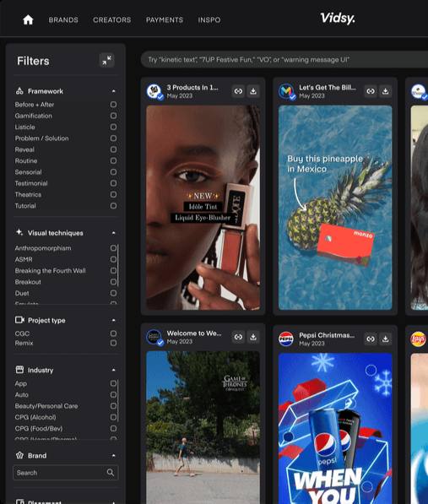Viewport: 428px width, 504px height.
Task: Click the Industry storefront icon
Action: coord(19,370)
